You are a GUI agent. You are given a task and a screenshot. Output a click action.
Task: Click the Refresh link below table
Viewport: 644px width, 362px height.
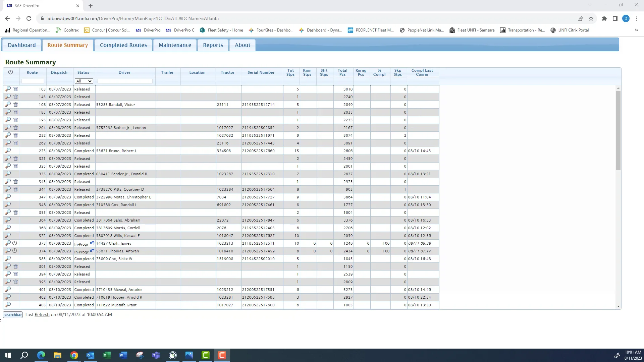point(42,314)
